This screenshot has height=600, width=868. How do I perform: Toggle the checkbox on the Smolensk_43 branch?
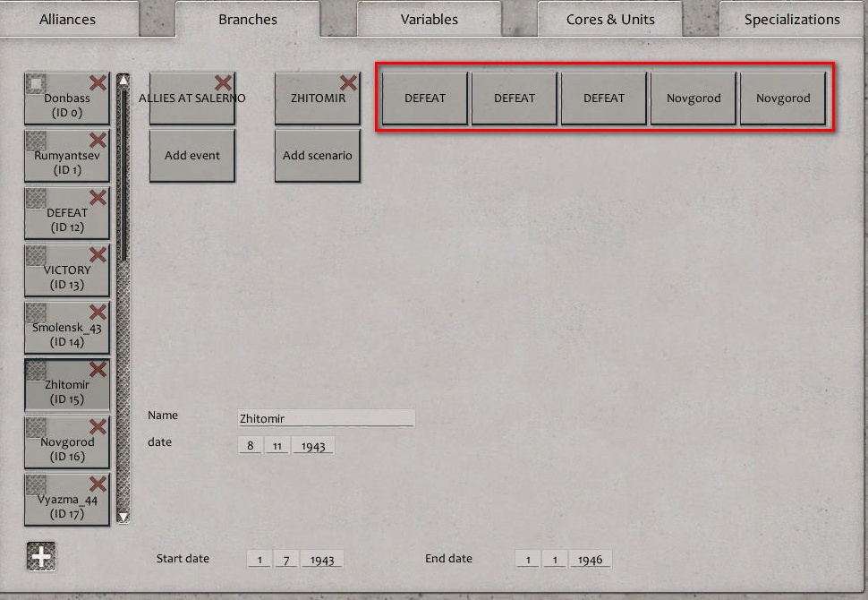coord(35,312)
